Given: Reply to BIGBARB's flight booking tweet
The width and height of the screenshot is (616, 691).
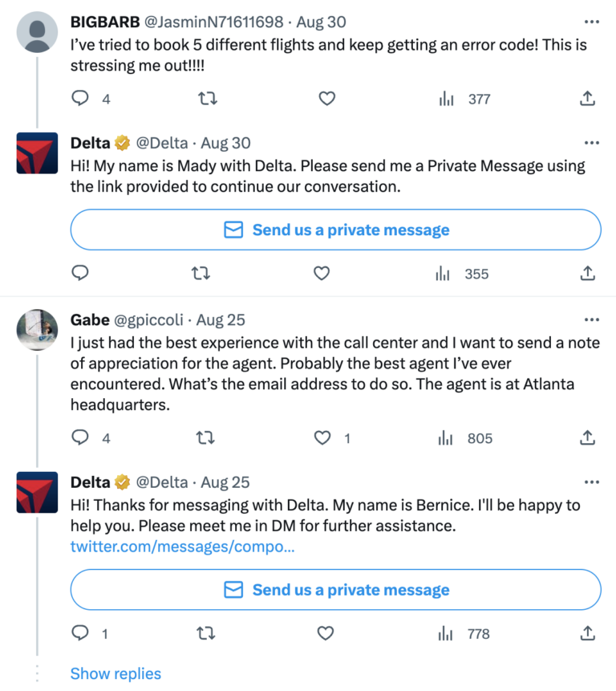Looking at the screenshot, I should pos(80,99).
